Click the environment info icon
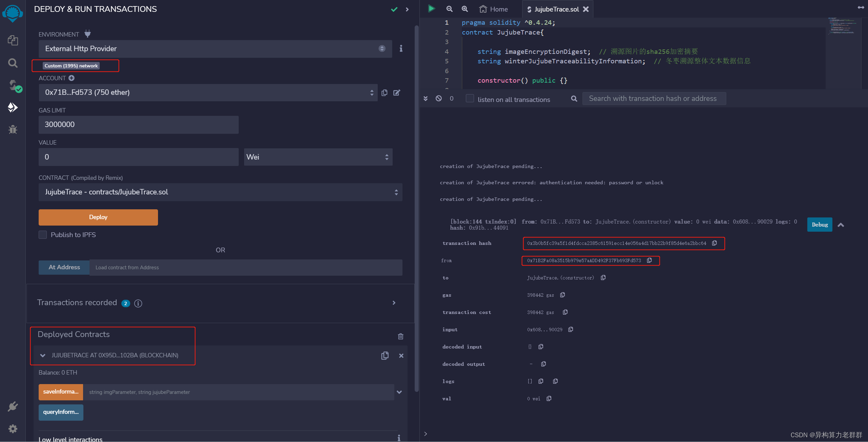This screenshot has height=442, width=868. pyautogui.click(x=401, y=48)
